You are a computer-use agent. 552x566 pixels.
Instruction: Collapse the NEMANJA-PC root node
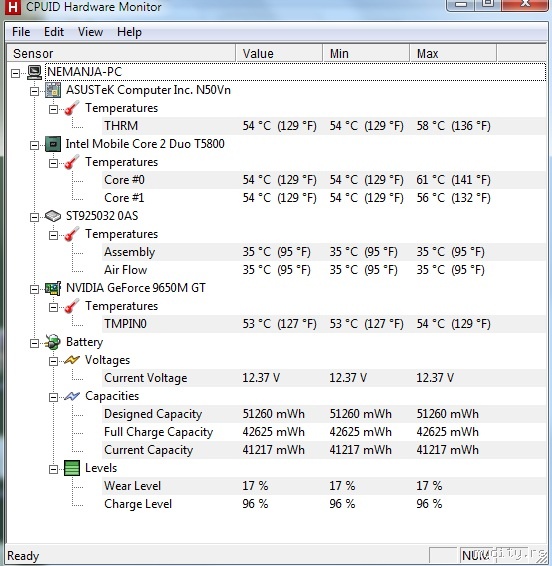pos(15,74)
